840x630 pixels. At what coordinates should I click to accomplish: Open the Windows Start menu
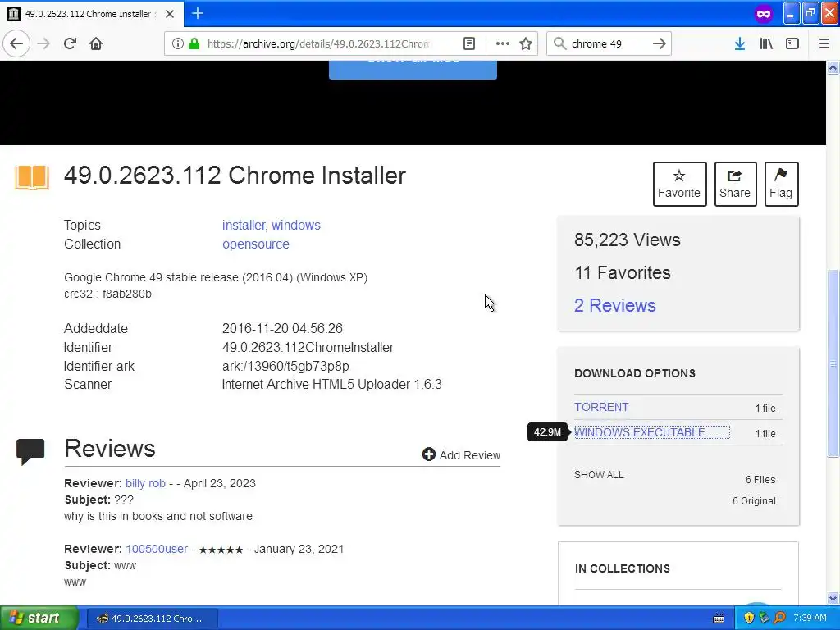pos(39,618)
